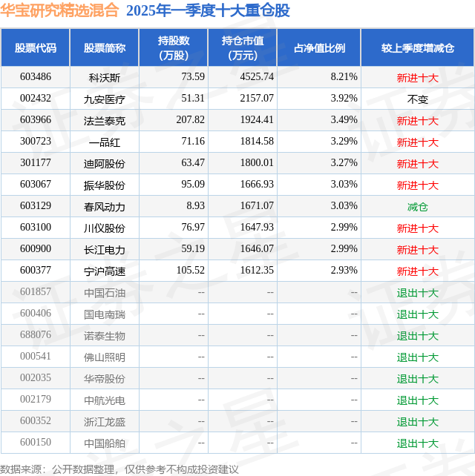Image resolution: width=475 pixels, height=476 pixels.
Task: Click the 较上季度增减仓 column header
Action: tap(418, 48)
